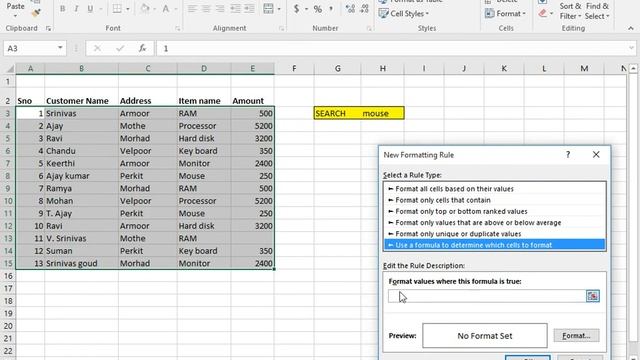This screenshot has height=360, width=640.
Task: Click the Clear eraser icon
Action: point(542,13)
